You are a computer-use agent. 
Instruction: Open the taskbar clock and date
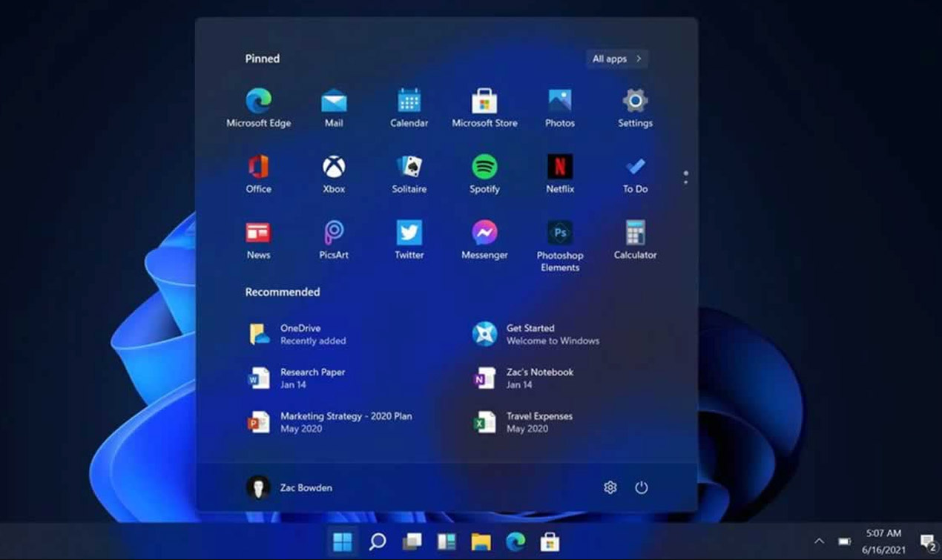pos(883,541)
